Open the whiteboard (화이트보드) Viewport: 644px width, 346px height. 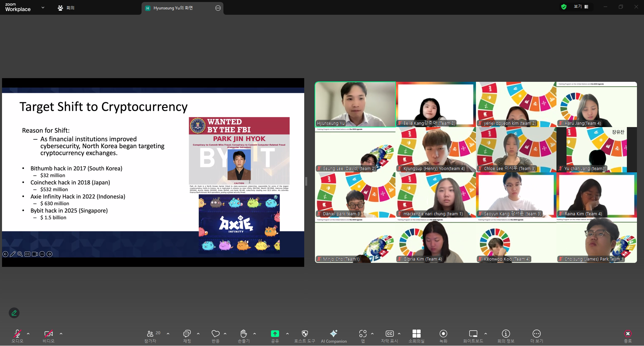pos(473,336)
